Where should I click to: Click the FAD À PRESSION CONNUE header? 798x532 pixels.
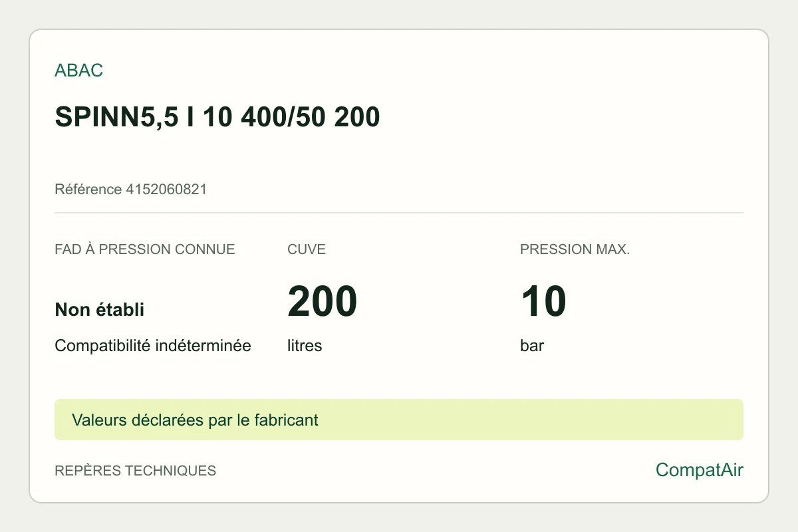pos(145,249)
